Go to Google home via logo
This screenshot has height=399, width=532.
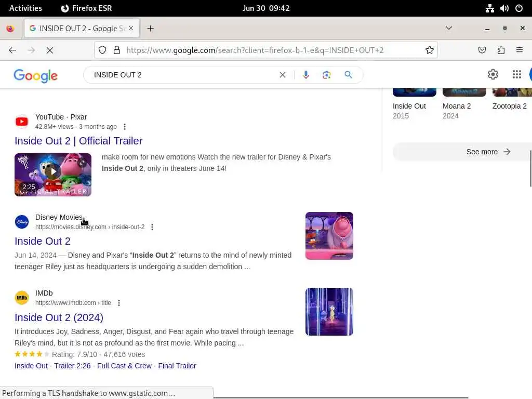point(36,76)
